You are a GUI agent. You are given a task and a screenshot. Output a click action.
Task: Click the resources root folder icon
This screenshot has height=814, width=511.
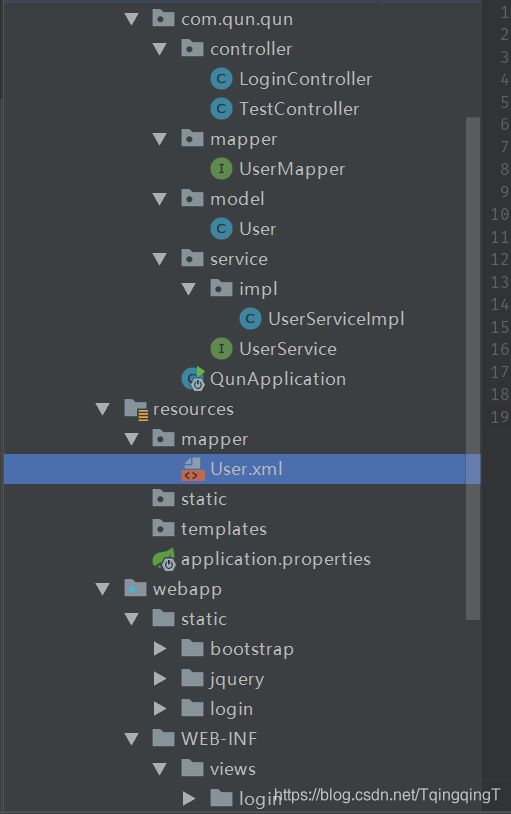tap(136, 409)
